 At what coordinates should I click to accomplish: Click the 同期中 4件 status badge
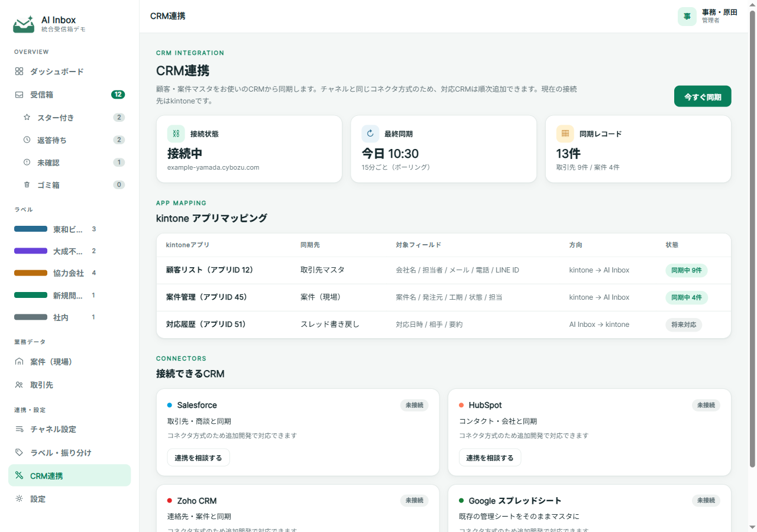(x=687, y=297)
